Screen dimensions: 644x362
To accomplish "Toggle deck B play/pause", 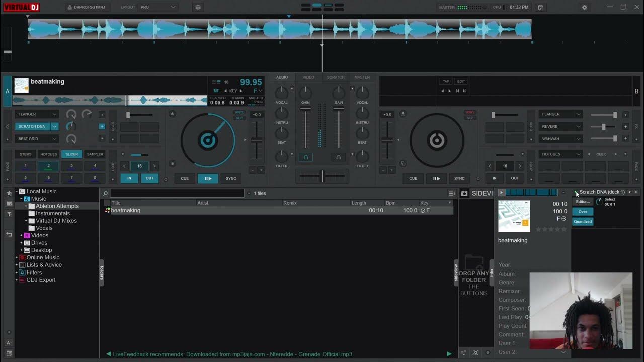I will (x=436, y=178).
